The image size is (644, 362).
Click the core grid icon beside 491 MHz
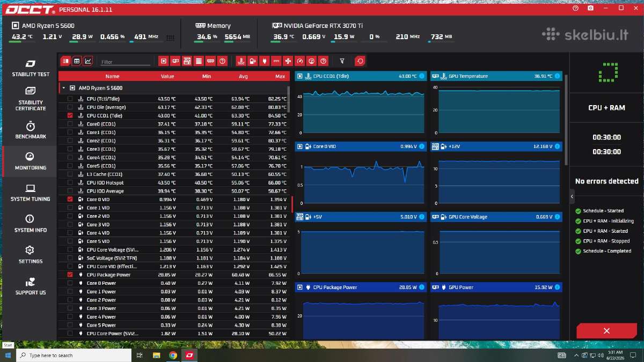tap(171, 38)
